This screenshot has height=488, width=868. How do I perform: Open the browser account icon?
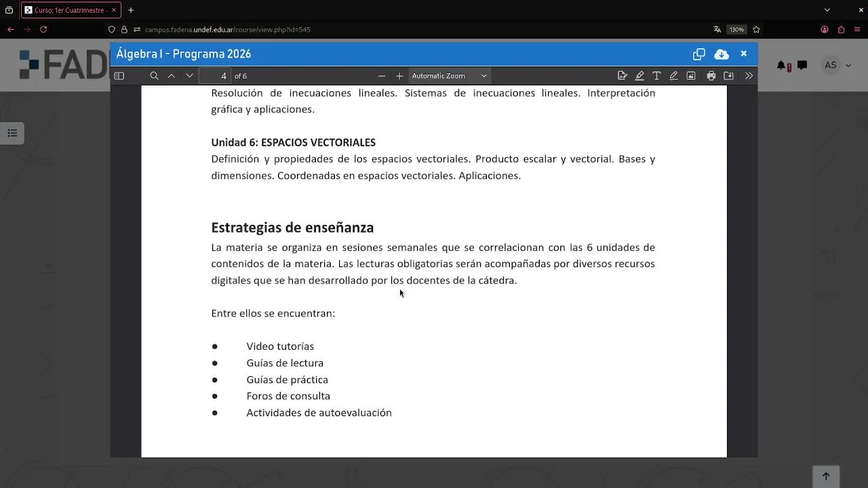[x=825, y=29]
